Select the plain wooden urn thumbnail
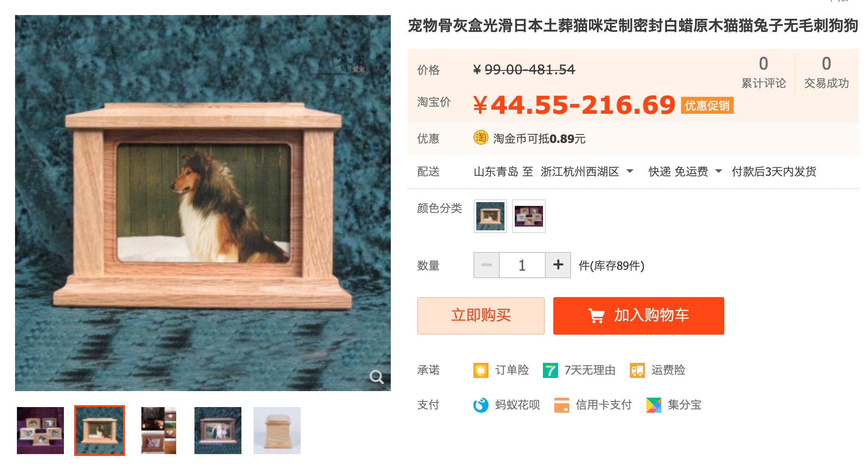Screen dimensions: 868x471 (x=277, y=431)
